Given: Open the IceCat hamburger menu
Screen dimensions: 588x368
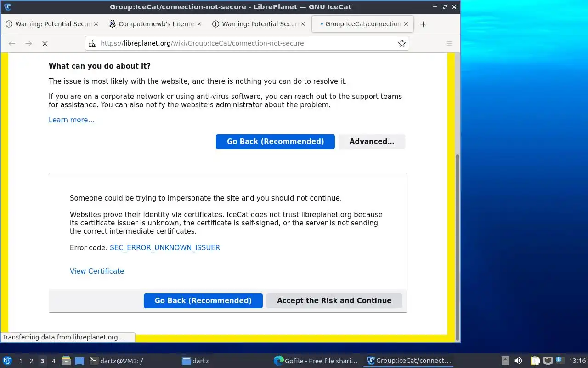Looking at the screenshot, I should pyautogui.click(x=449, y=43).
